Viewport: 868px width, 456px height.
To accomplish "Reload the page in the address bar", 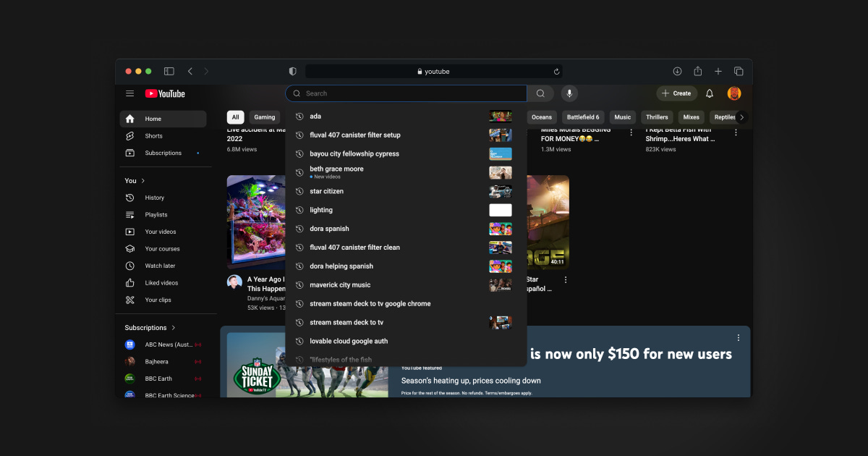I will 556,72.
